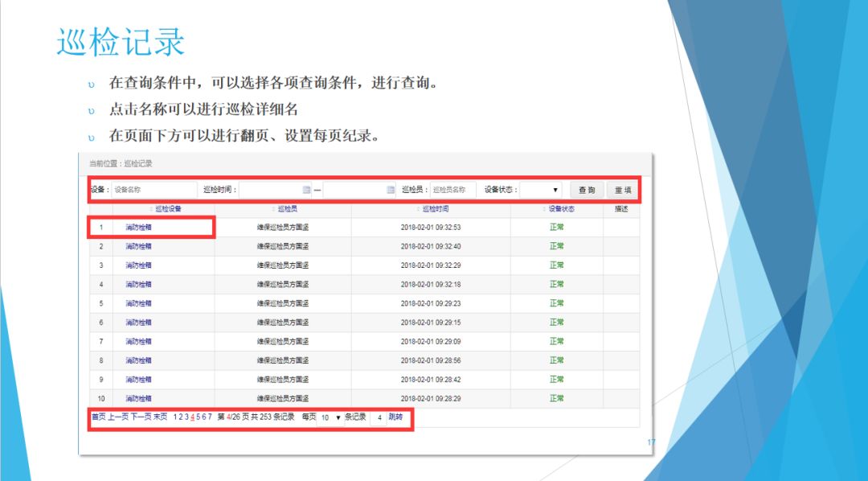
Task: Click the 跳转 jump link
Action: (x=395, y=417)
